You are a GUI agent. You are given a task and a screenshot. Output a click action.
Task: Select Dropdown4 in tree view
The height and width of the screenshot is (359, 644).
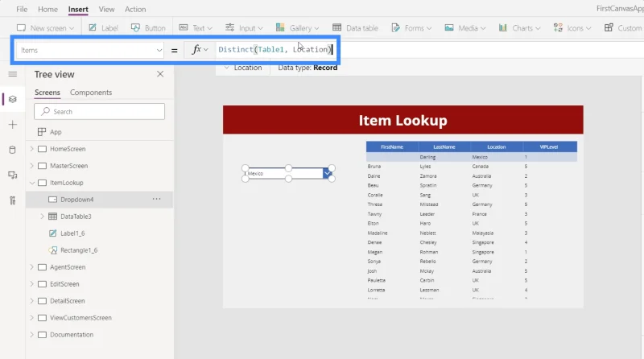point(76,199)
